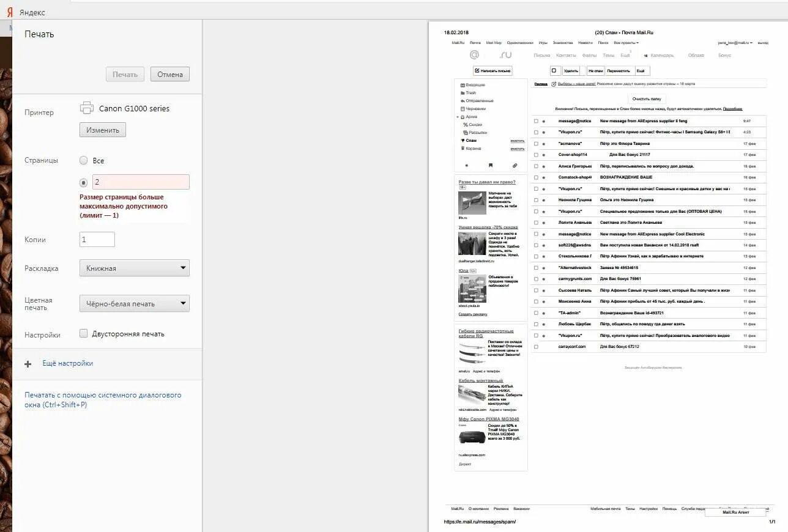788x532 pixels.
Task: Collapse the Архив folder arrow in preview
Action: point(457,117)
